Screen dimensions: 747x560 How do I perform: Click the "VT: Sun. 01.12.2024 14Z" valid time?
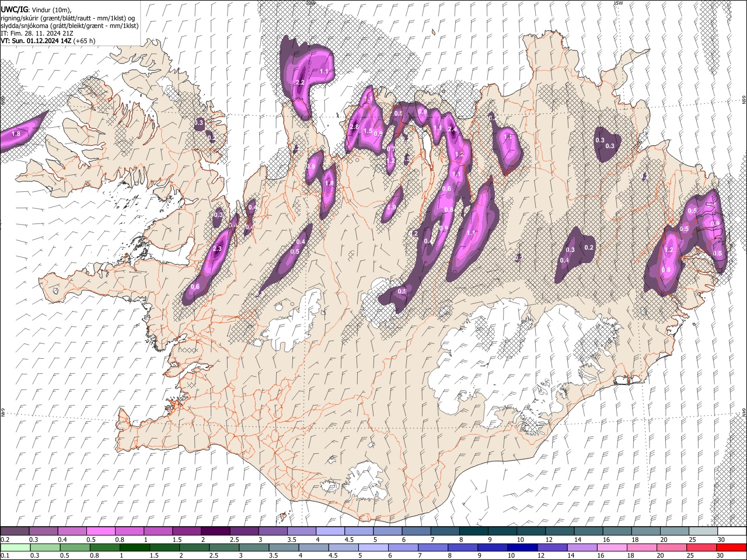pos(36,41)
